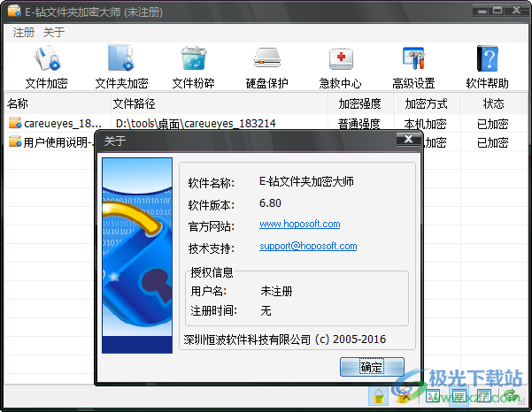Click 已加密 status in careueyes row
This screenshot has width=532, height=412.
pyautogui.click(x=493, y=124)
